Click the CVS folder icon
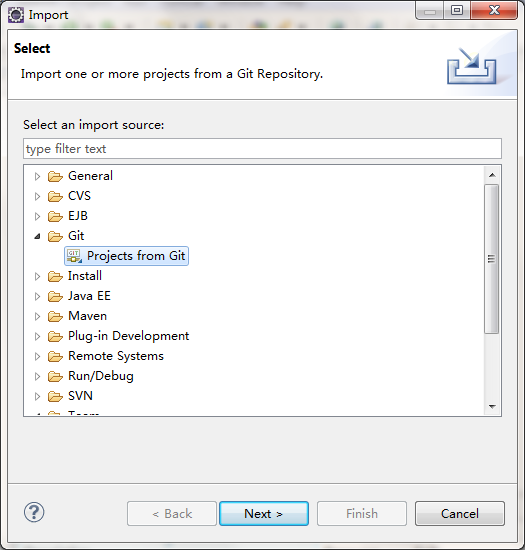Image resolution: width=525 pixels, height=550 pixels. pyautogui.click(x=55, y=196)
